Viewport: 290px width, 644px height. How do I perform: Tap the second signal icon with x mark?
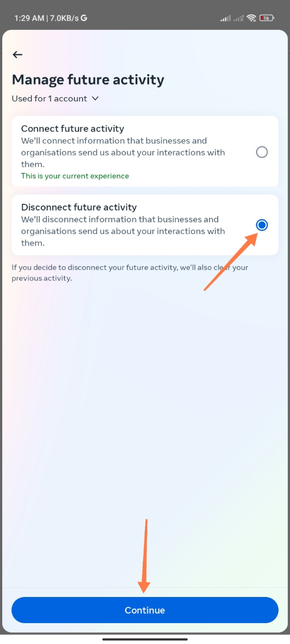[x=238, y=18]
